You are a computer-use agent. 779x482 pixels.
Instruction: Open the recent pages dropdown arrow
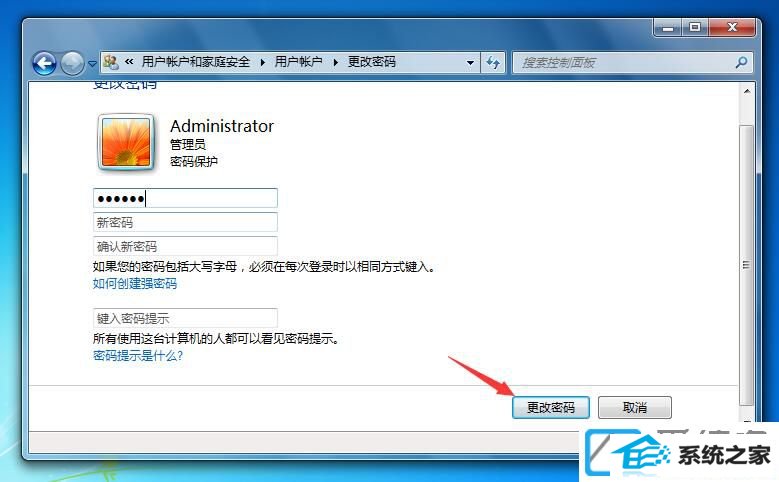[92, 64]
